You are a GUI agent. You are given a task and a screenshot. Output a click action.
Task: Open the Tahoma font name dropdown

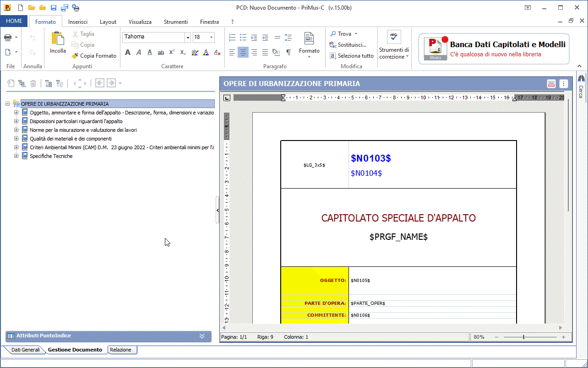tap(187, 38)
